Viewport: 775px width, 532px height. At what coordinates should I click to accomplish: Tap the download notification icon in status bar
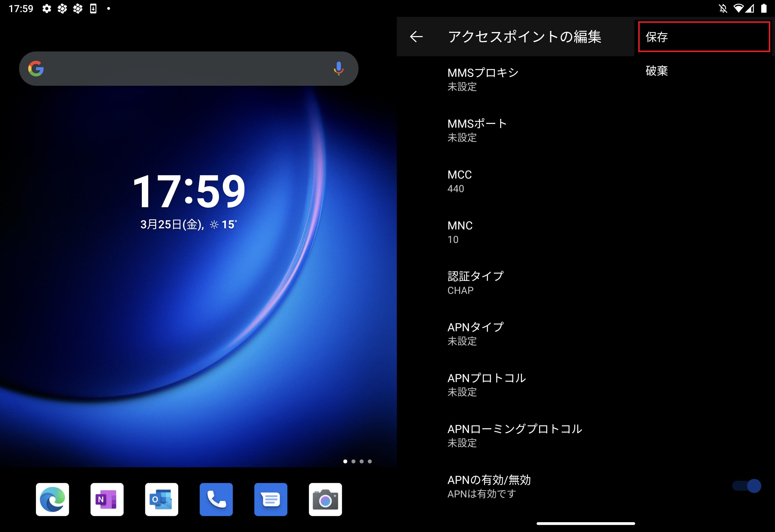click(93, 9)
